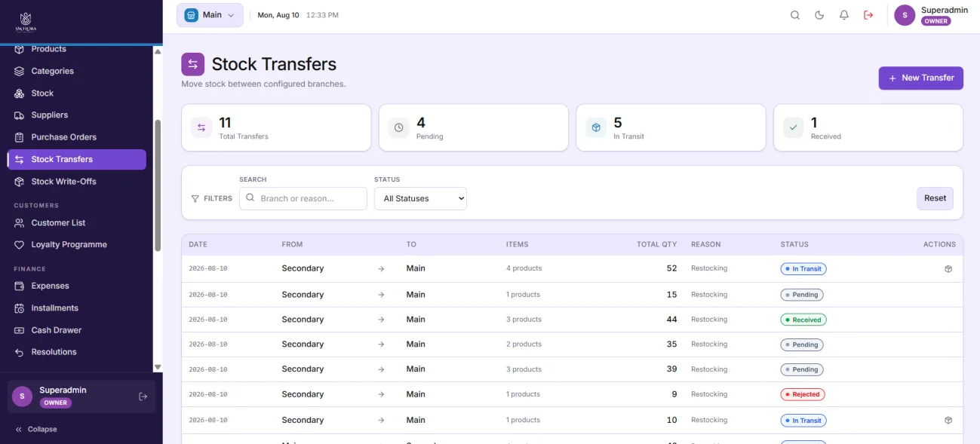Screen dimensions: 980x444
Task: Click the "2 products" items cell
Action: point(524,344)
